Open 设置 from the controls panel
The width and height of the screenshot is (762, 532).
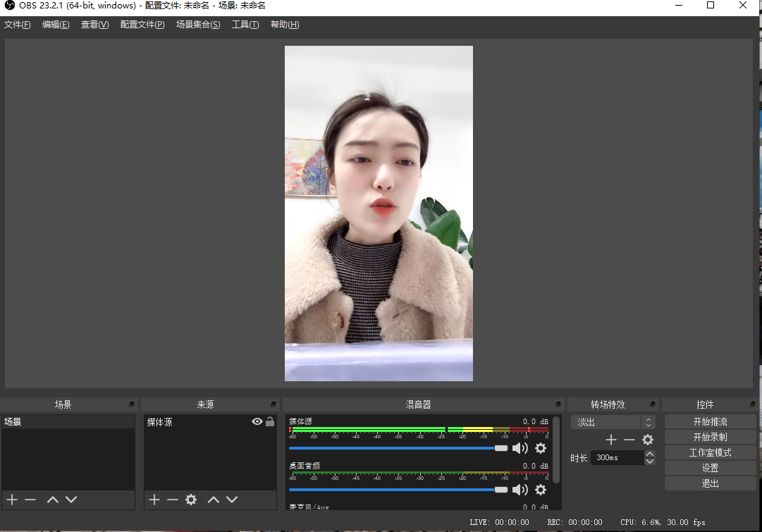click(x=710, y=468)
